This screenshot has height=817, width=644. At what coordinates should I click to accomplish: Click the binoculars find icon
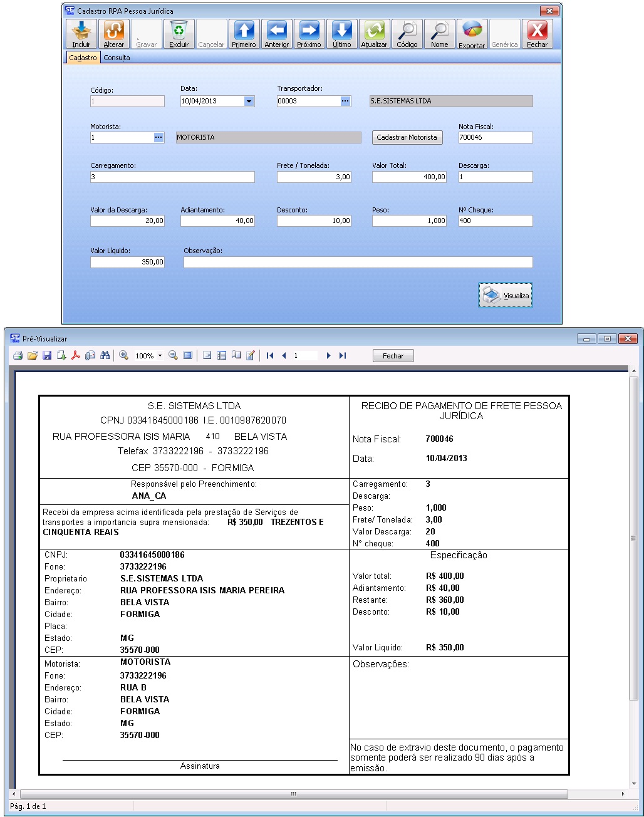[105, 356]
